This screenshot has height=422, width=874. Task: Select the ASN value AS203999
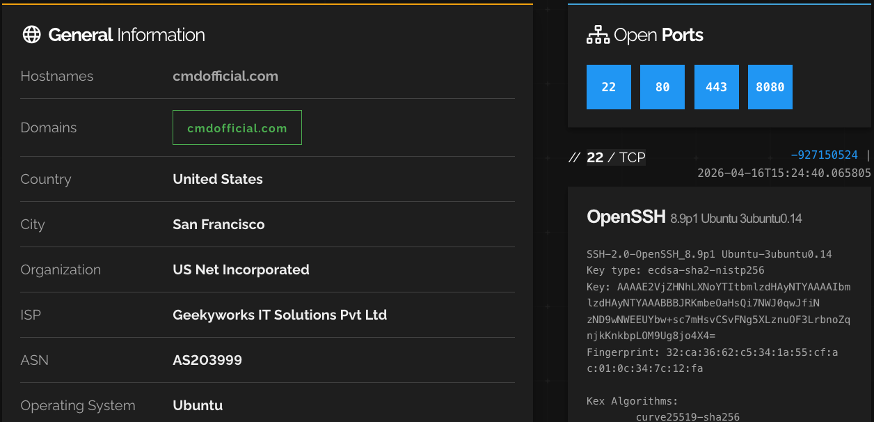point(207,360)
